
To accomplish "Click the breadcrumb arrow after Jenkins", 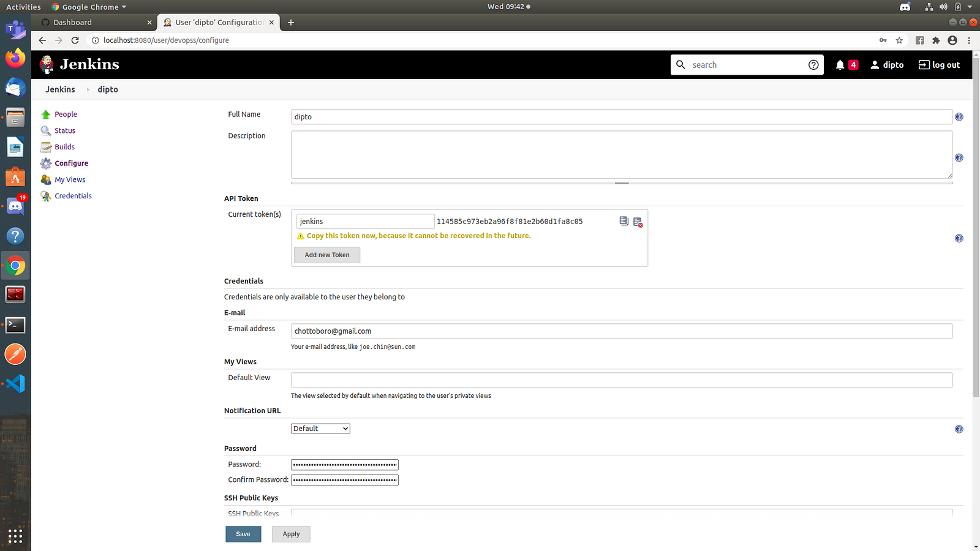I will [x=88, y=89].
